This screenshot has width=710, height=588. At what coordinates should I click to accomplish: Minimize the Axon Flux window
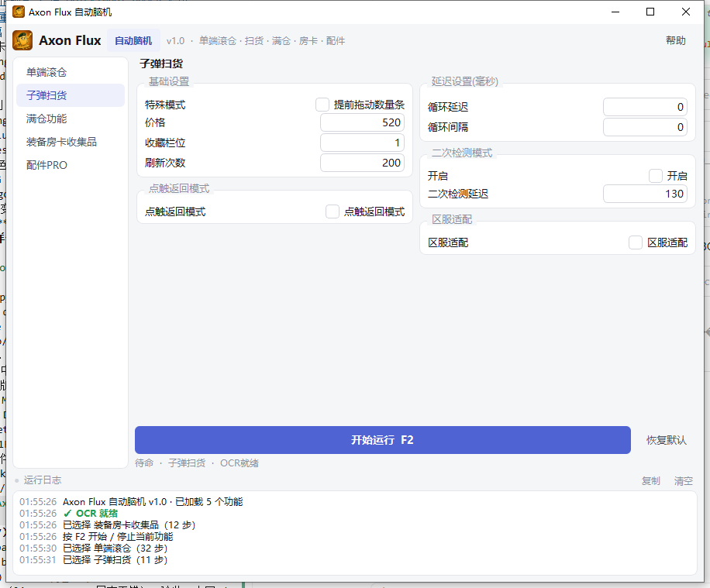(615, 12)
